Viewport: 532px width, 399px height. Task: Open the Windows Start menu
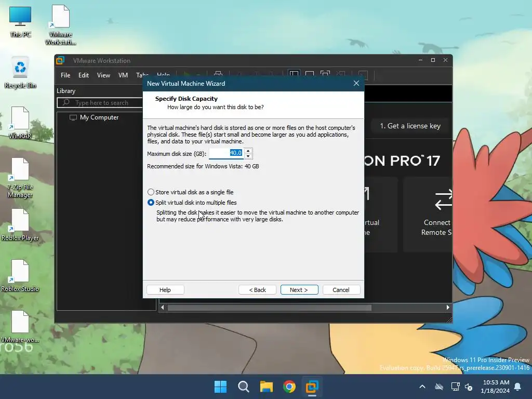point(220,387)
